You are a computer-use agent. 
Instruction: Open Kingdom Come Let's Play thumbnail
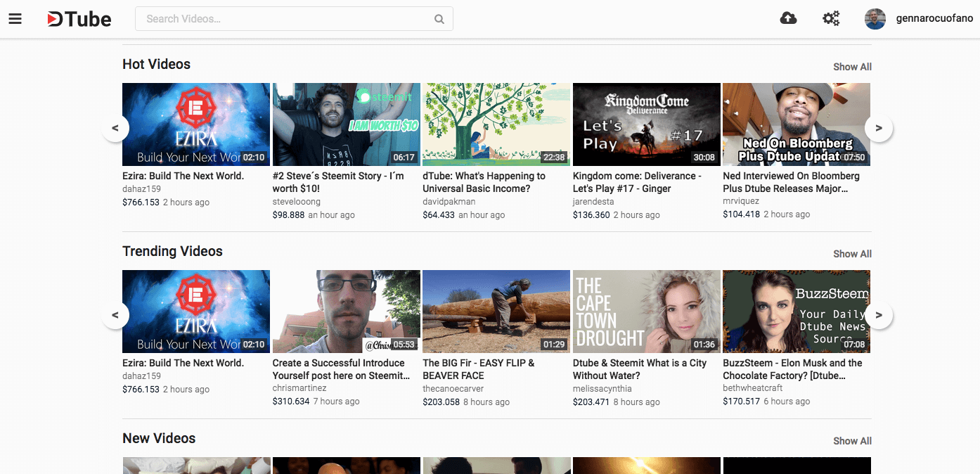tap(647, 124)
